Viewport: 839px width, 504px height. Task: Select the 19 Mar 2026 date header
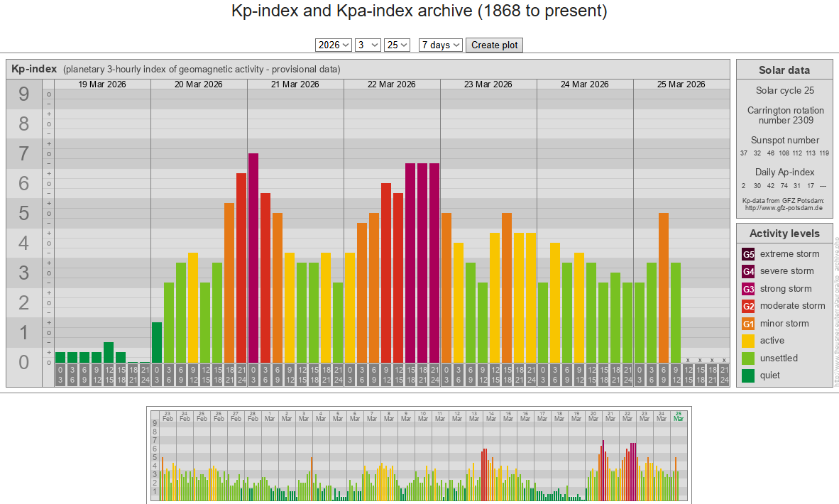tap(102, 84)
